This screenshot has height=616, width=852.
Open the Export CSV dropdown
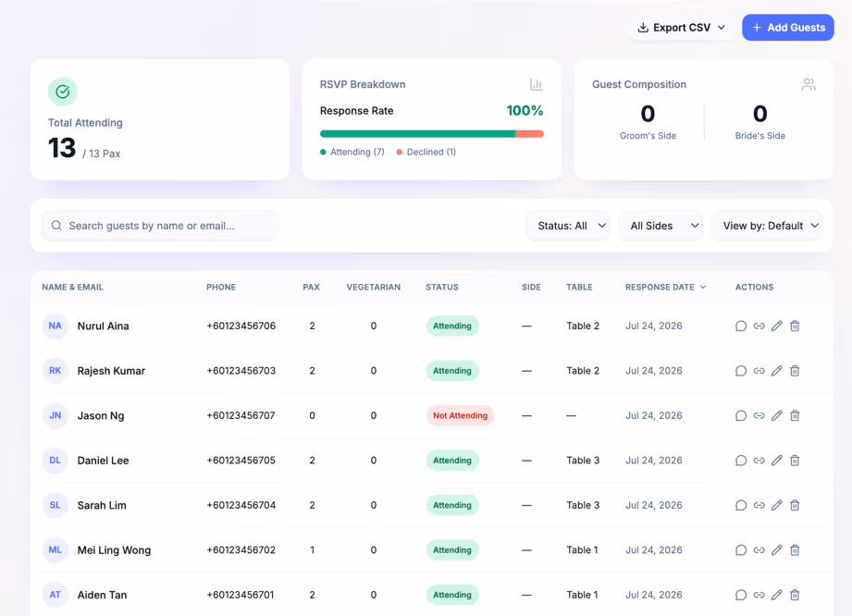point(682,27)
